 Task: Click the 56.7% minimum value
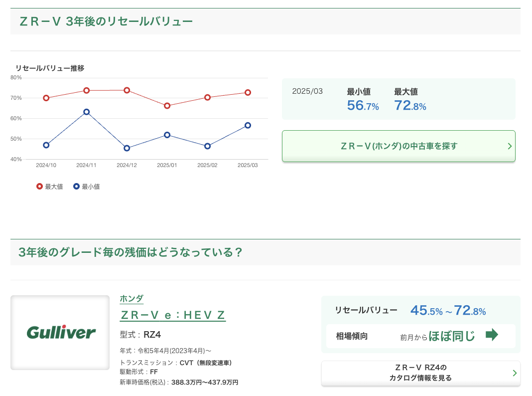pyautogui.click(x=363, y=106)
